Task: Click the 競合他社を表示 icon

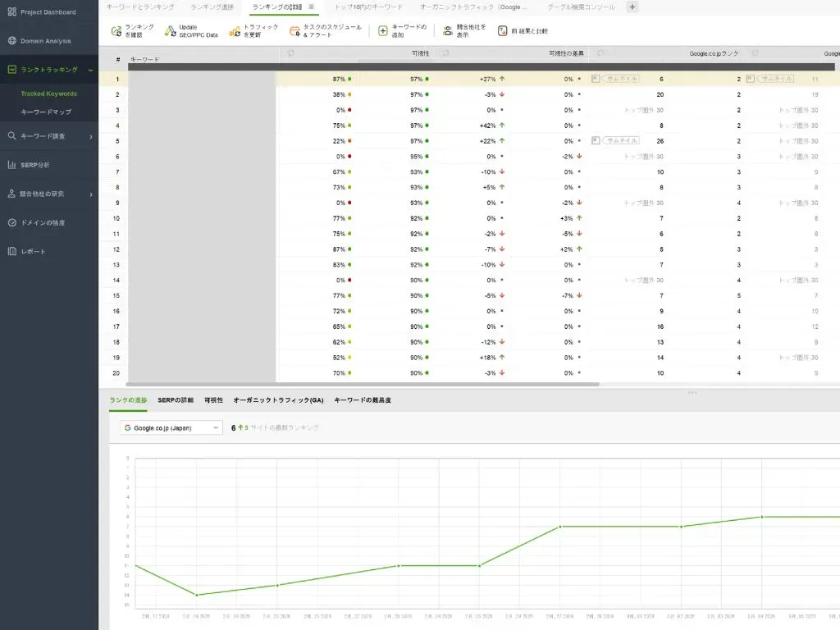Action: click(x=447, y=31)
